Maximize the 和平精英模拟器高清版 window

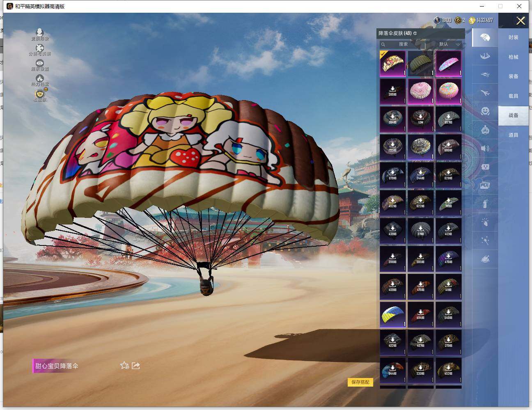500,6
